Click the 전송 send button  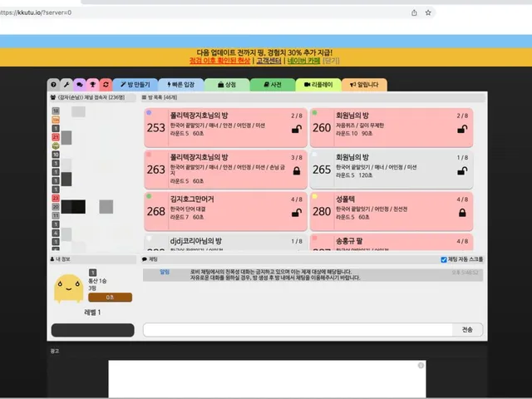click(x=467, y=329)
